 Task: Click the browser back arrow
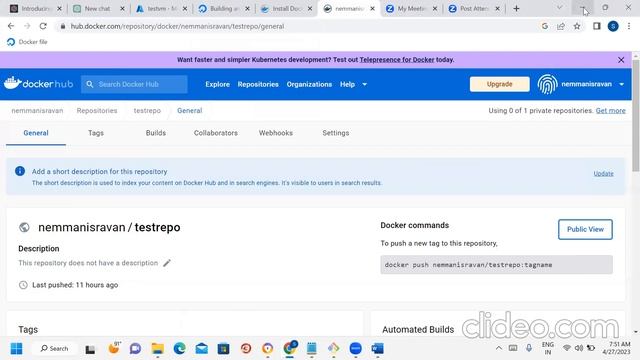click(x=11, y=26)
